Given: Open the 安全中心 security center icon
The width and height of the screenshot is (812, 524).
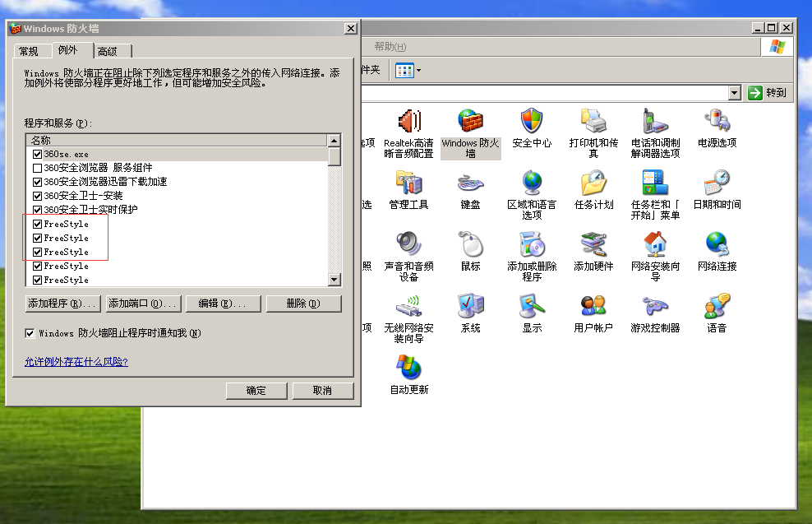Looking at the screenshot, I should (532, 123).
